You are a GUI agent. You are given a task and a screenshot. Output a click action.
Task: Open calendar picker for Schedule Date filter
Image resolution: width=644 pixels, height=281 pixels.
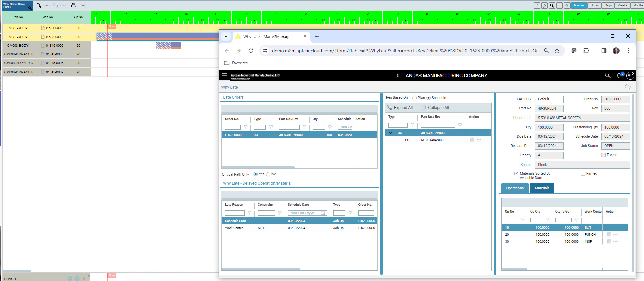[x=323, y=213]
